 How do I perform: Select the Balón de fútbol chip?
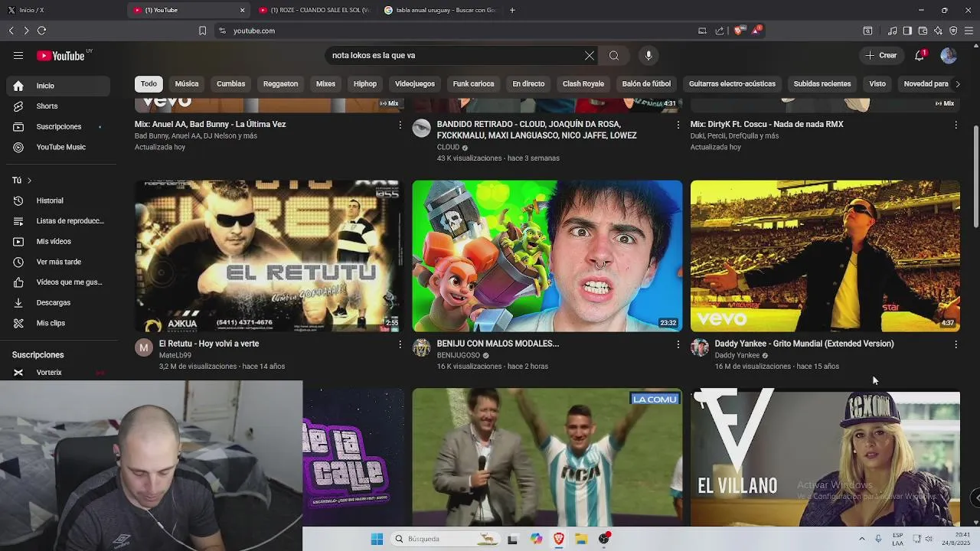(x=646, y=84)
